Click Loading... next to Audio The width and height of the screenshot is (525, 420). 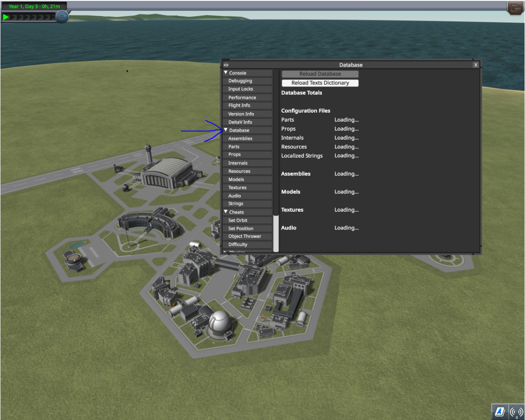pyautogui.click(x=347, y=228)
